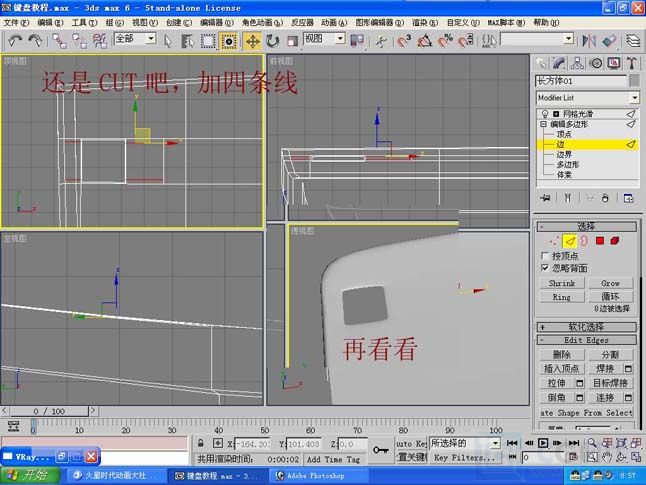Screen dimensions: 646x485
Task: Click the Play Animation button
Action: pyautogui.click(x=543, y=443)
